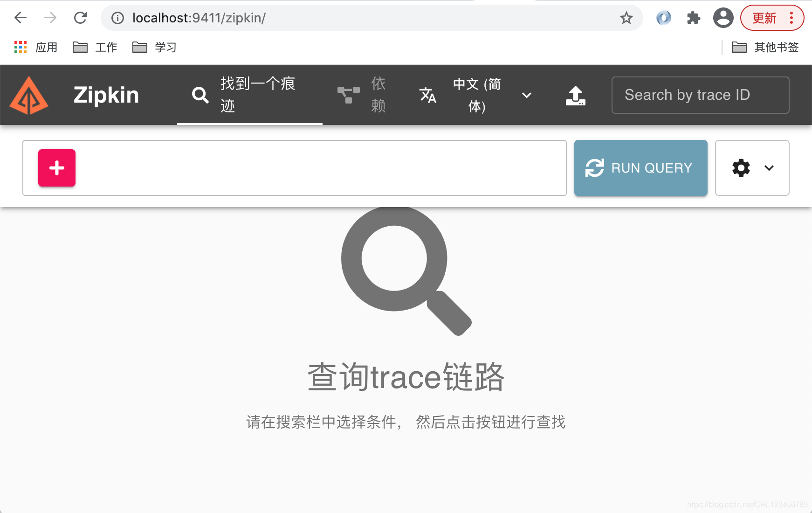Open the 找到一个痕迹 search tab
The width and height of the screenshot is (812, 513).
click(250, 95)
